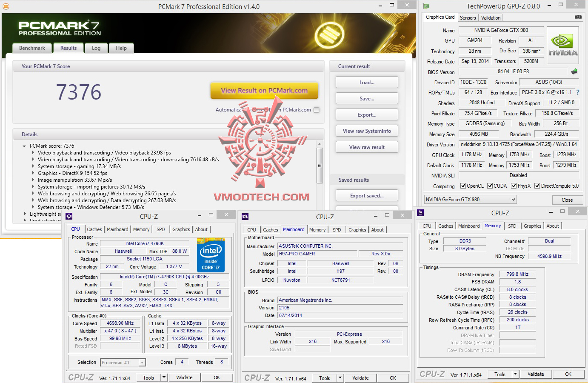Screen dimensions: 588x383
Task: Click the Tools button in CPU-Z CPU window
Action: point(148,377)
